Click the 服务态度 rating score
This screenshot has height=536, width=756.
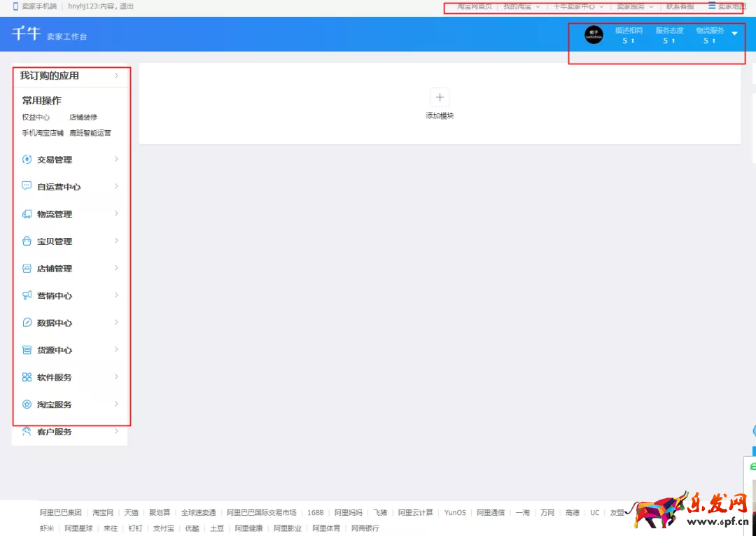point(668,41)
